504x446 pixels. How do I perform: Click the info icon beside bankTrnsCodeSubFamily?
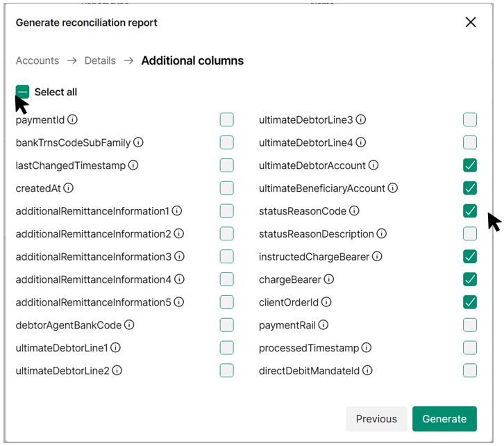click(x=138, y=142)
